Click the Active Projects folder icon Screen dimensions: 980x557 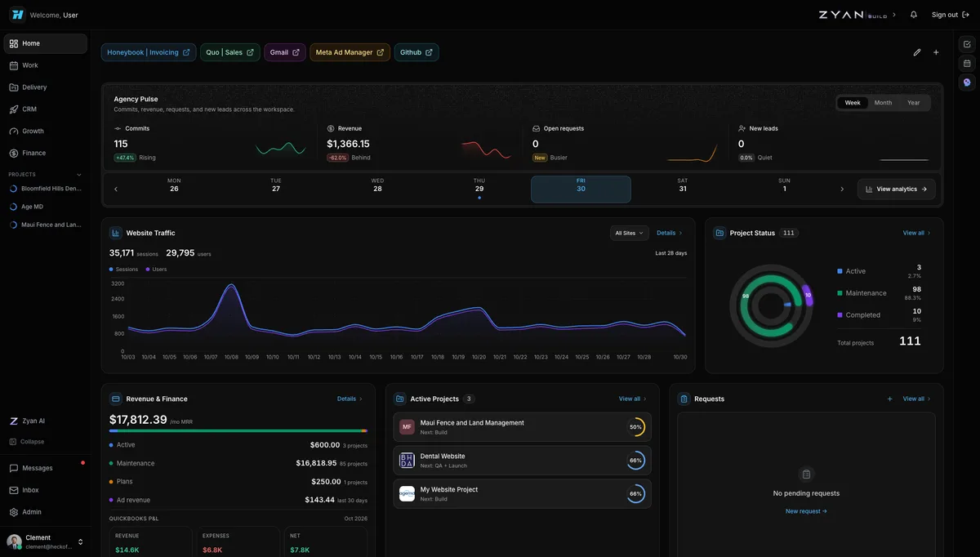tap(399, 399)
